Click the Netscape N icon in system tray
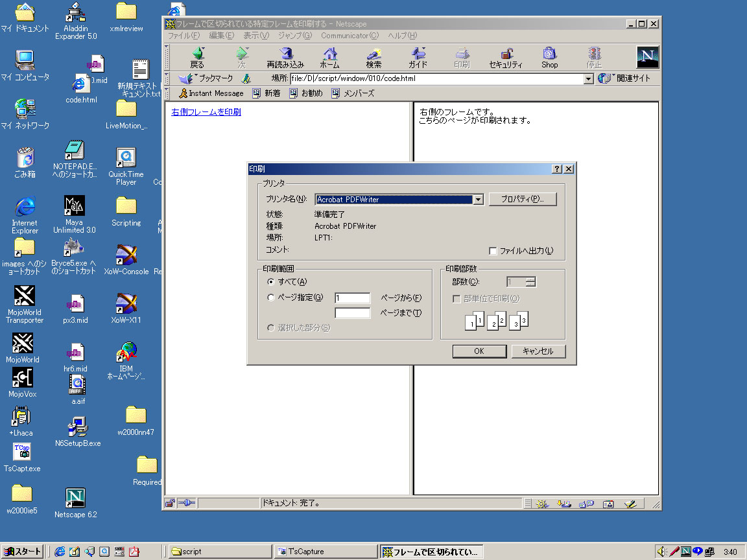 685,552
